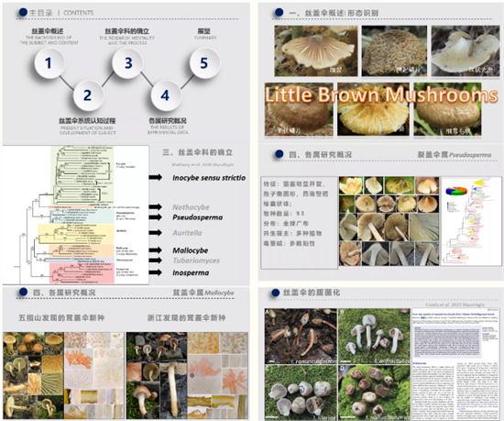Click circle number 5 labeled 展望
504x421 pixels.
tap(204, 62)
